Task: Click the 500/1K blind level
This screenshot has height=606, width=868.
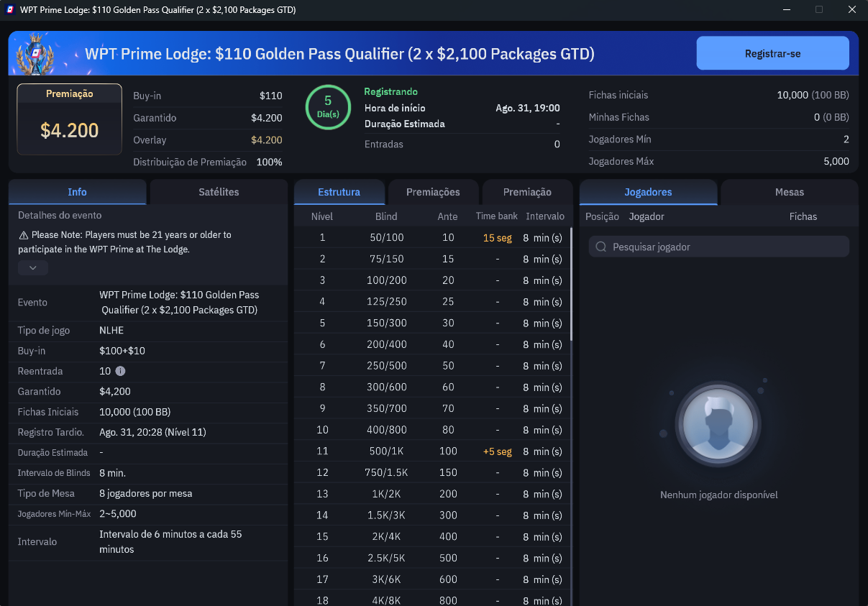Action: tap(386, 451)
